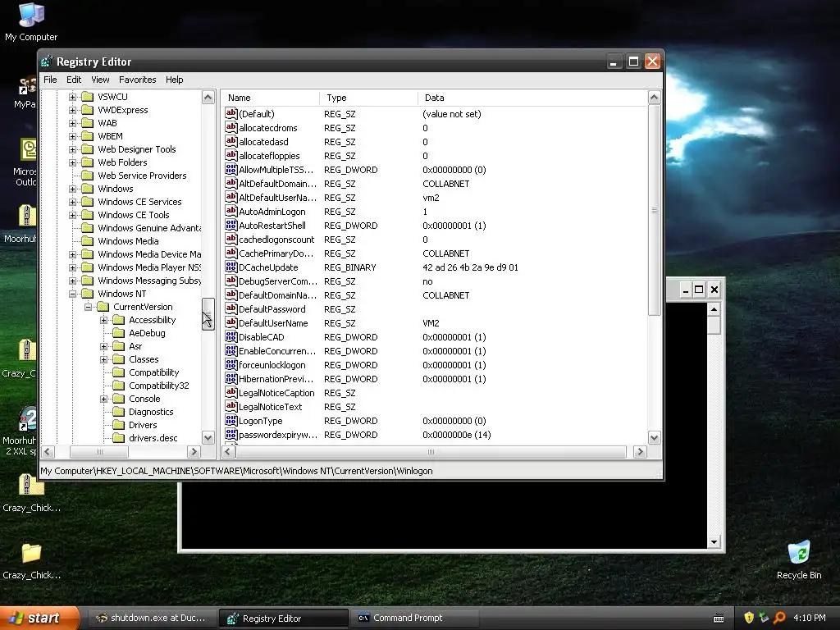Select the Web Service Providers folder icon
Screen dimensions: 840x630
(87, 176)
